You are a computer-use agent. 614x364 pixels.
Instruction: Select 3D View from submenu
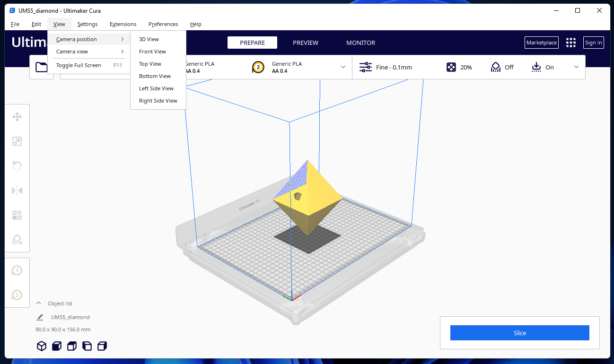[158, 39]
